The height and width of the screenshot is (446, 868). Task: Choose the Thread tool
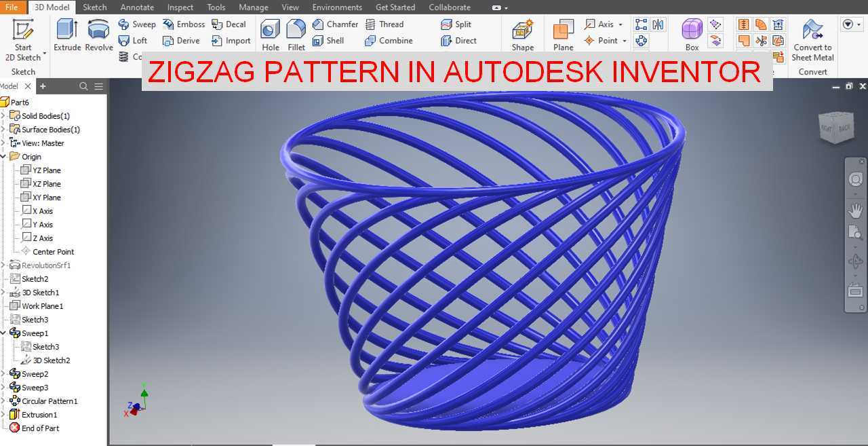[384, 24]
